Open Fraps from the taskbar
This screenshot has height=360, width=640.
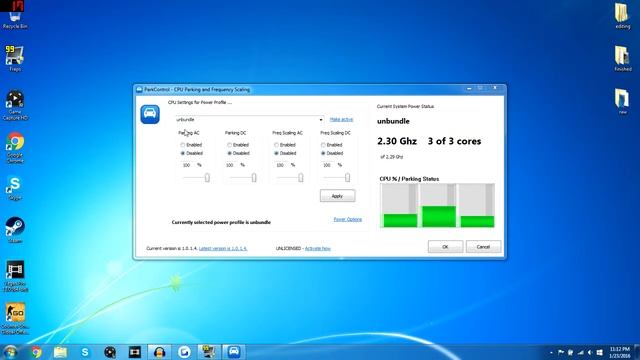coord(209,352)
